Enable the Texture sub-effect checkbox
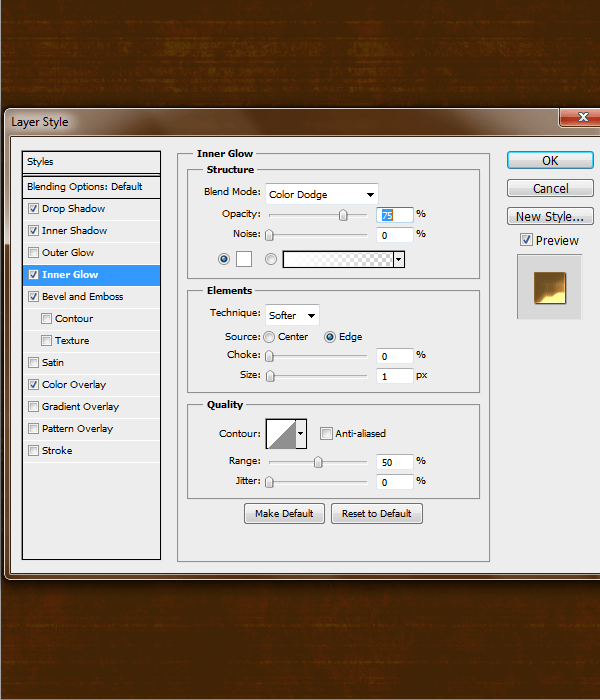This screenshot has height=700, width=600. point(46,340)
